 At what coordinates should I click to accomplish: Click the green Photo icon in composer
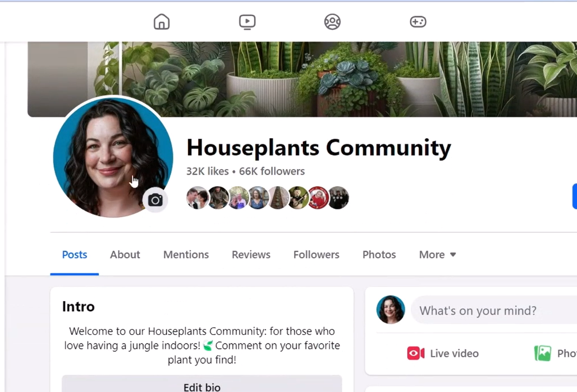542,353
